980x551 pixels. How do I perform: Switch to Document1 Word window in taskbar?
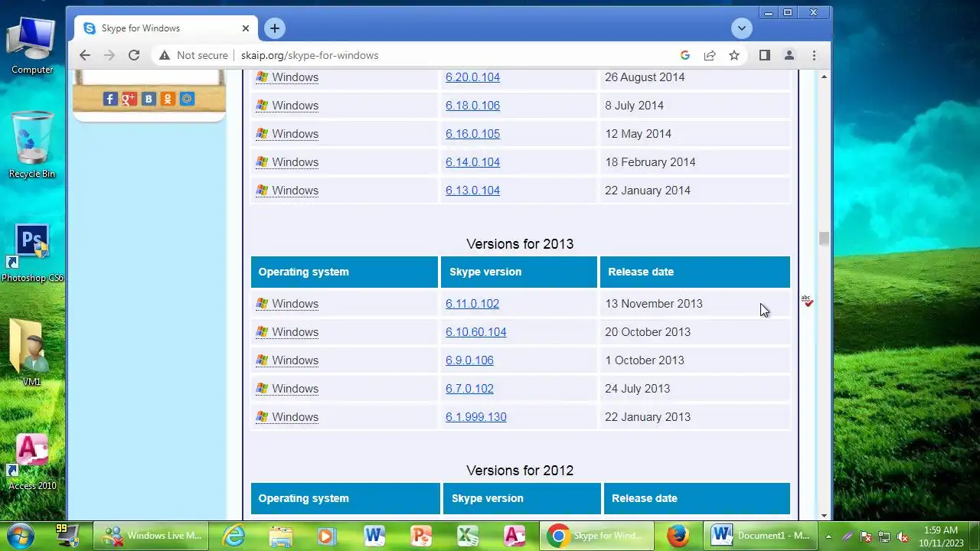point(762,536)
